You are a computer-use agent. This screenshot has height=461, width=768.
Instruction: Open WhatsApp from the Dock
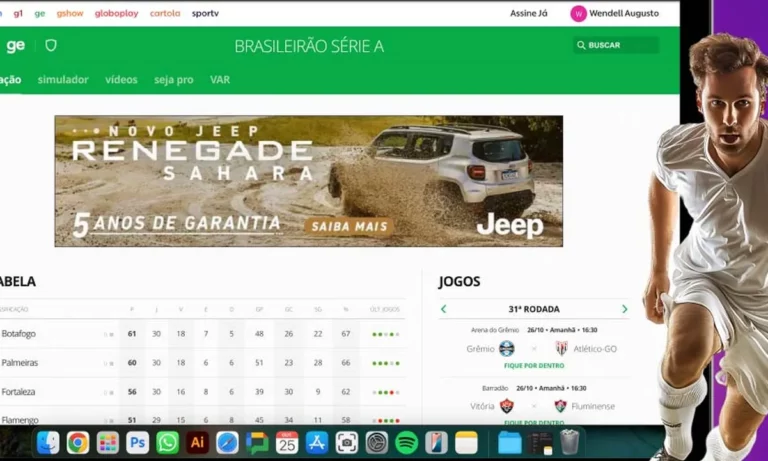pyautogui.click(x=168, y=442)
